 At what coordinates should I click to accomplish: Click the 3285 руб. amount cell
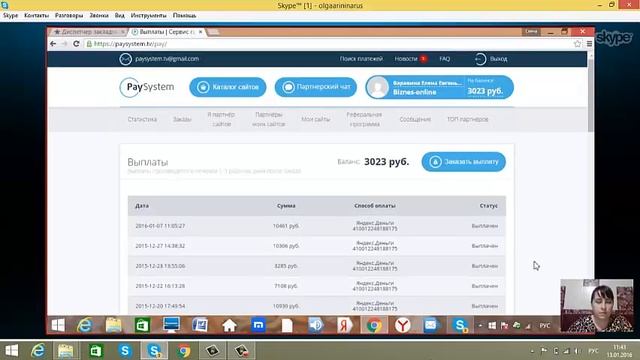click(286, 266)
